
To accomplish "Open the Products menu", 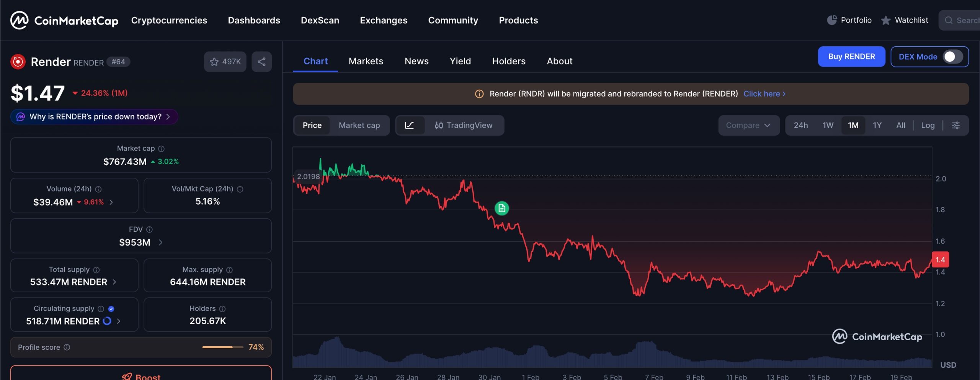I will [518, 20].
